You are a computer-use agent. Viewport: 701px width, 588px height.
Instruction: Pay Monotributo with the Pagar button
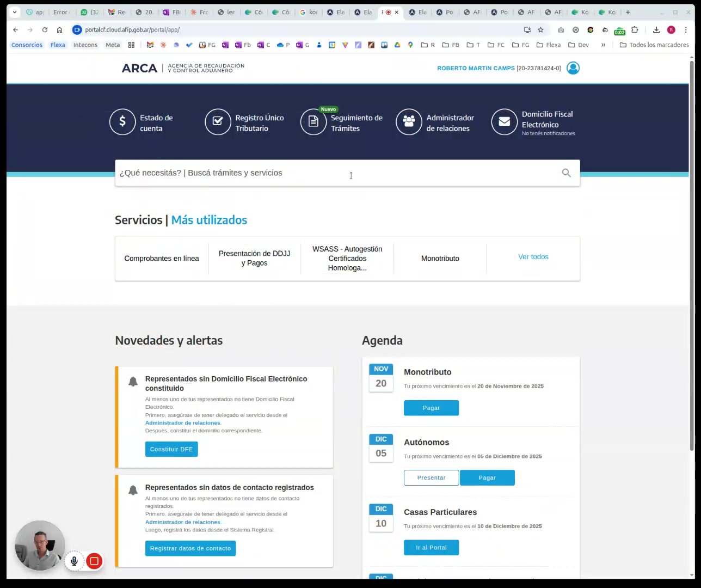tap(431, 408)
